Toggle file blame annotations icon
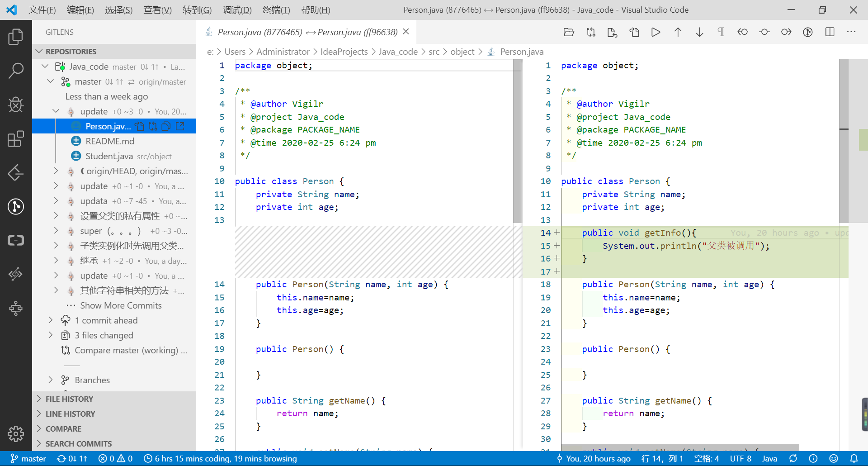This screenshot has width=868, height=466. click(x=808, y=32)
